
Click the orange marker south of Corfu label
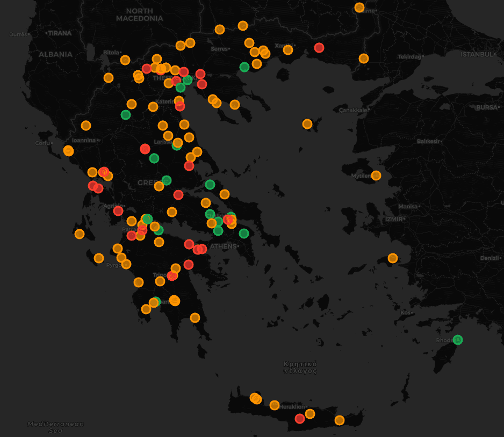pyautogui.click(x=68, y=150)
